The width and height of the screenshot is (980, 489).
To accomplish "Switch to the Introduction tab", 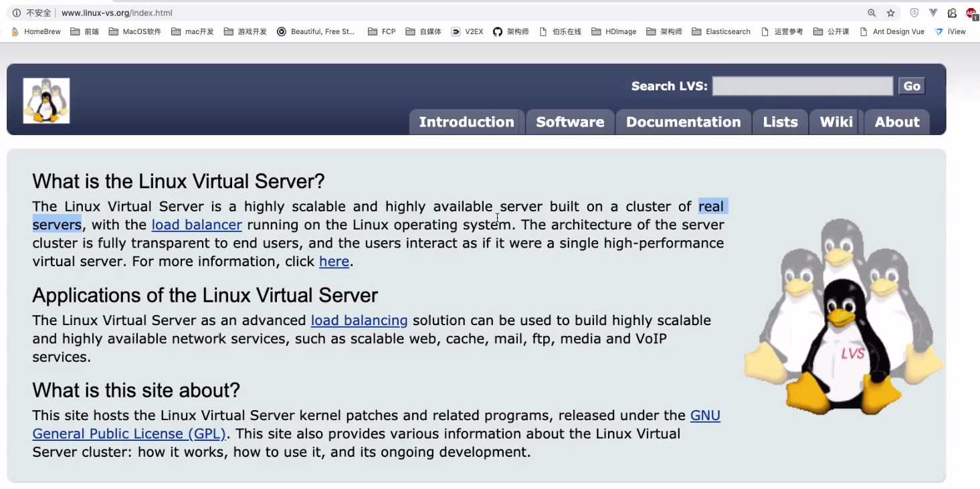I will point(466,122).
